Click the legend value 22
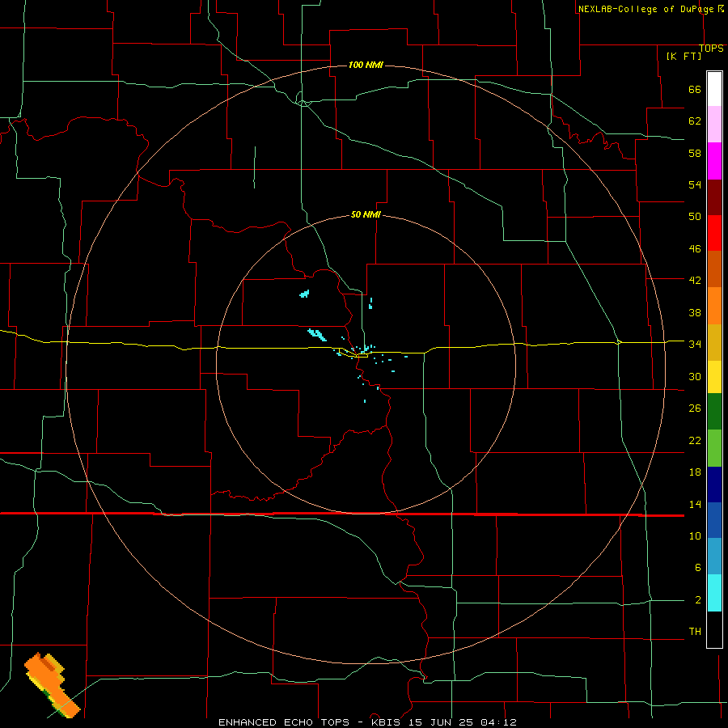The width and height of the screenshot is (728, 728). (695, 440)
